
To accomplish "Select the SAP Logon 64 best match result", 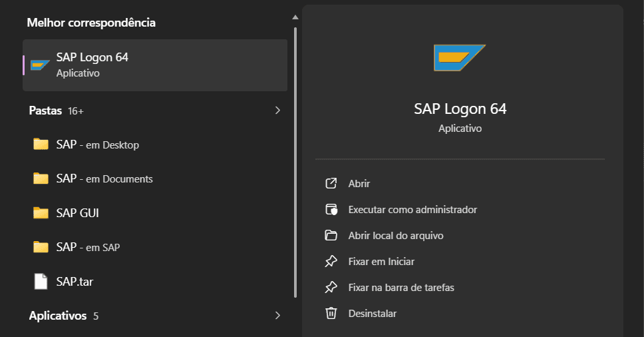I will tap(155, 65).
